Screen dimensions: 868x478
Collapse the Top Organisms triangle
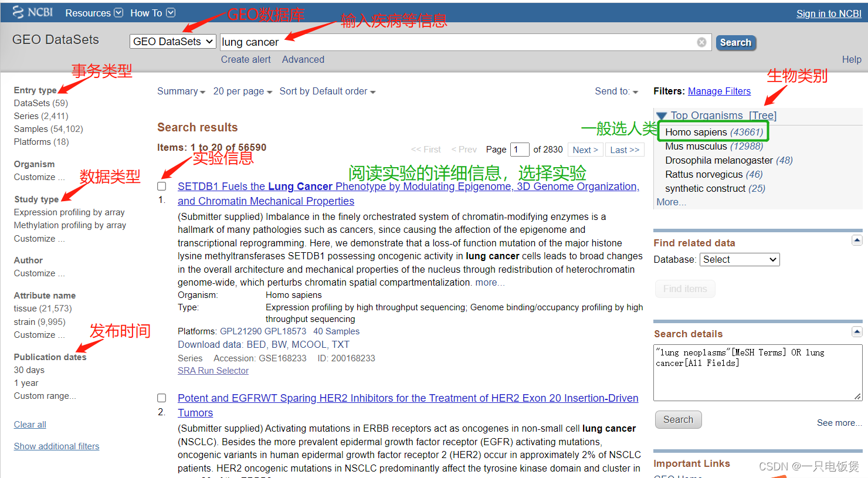click(x=662, y=116)
